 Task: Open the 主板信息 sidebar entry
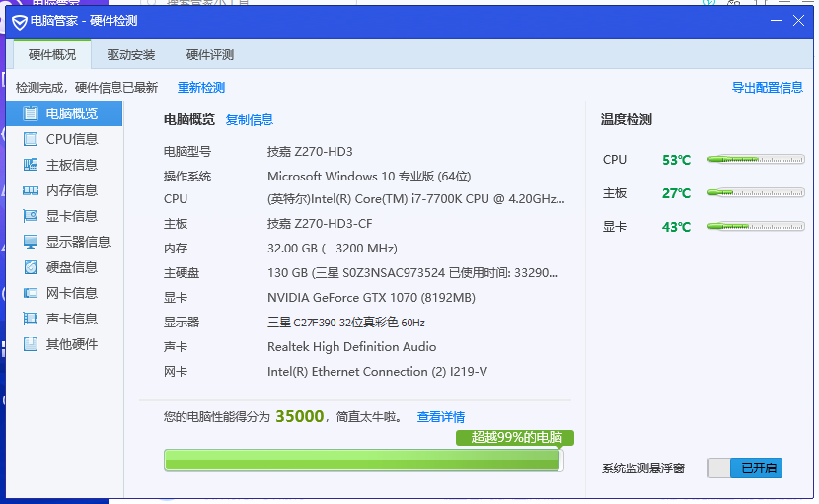tap(65, 165)
